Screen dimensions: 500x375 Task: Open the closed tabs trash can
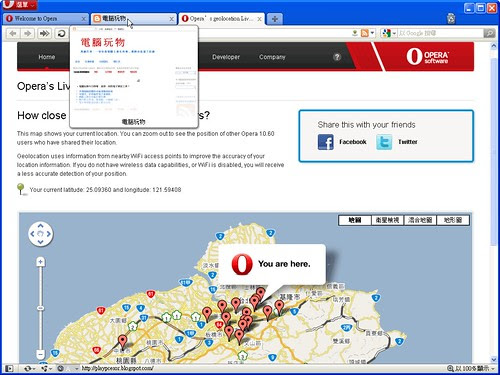coord(451,18)
